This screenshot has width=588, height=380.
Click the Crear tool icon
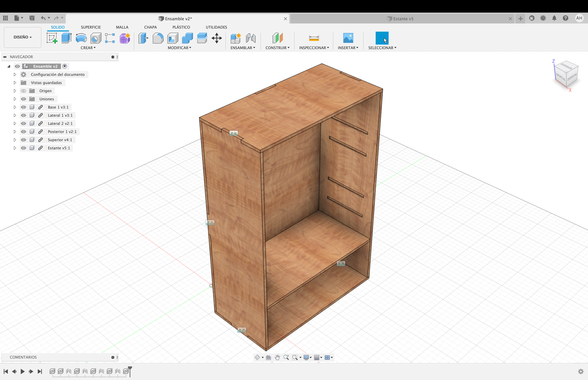(88, 48)
